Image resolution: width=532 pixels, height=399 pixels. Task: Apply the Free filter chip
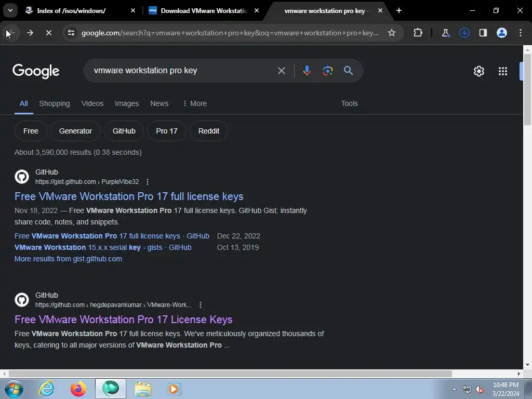tap(31, 131)
